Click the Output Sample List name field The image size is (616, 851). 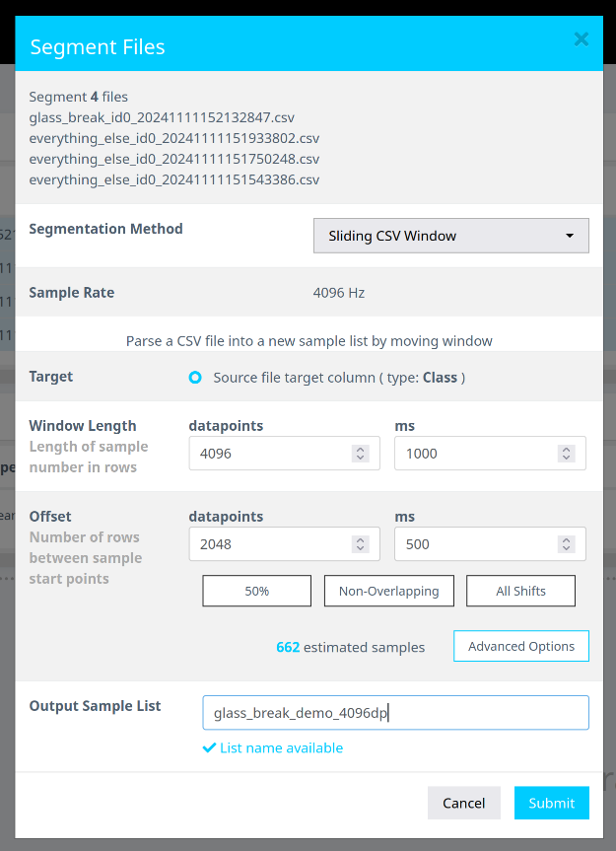point(395,712)
